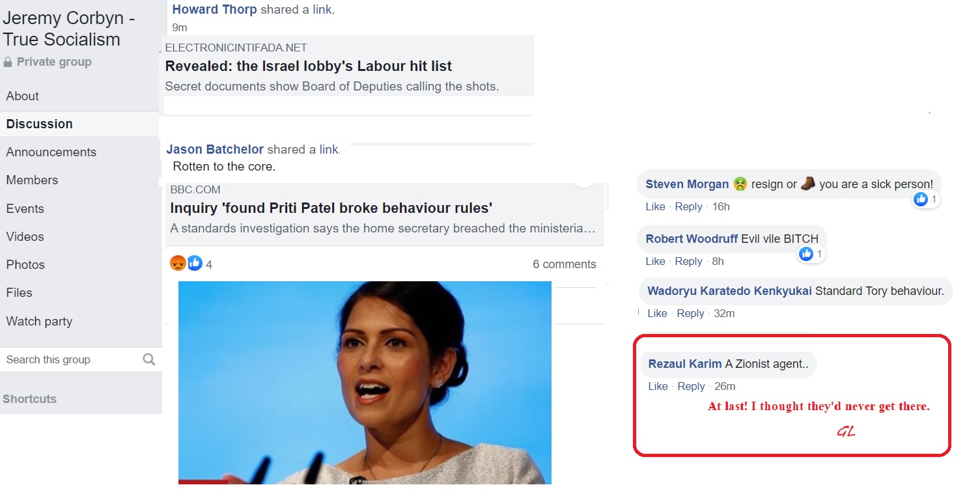Image resolution: width=980 pixels, height=500 pixels.
Task: Open the Photos section of group
Action: coord(25,265)
